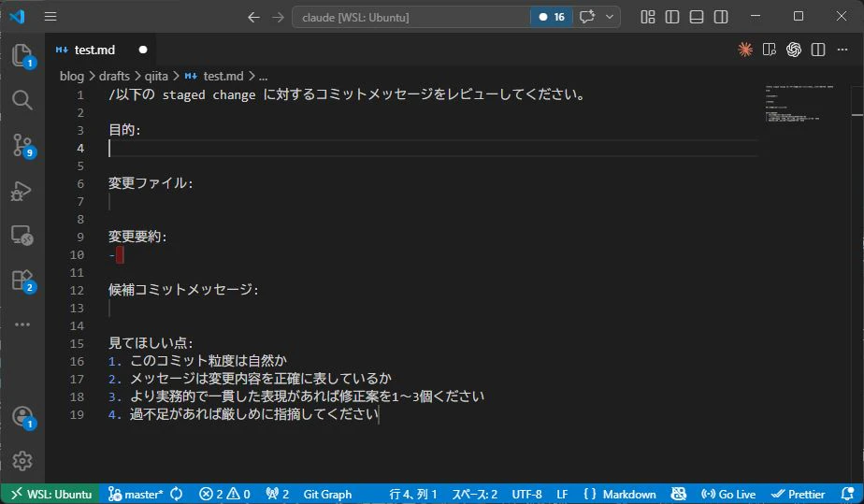864x504 pixels.
Task: Open the hamburger application menu
Action: (50, 17)
